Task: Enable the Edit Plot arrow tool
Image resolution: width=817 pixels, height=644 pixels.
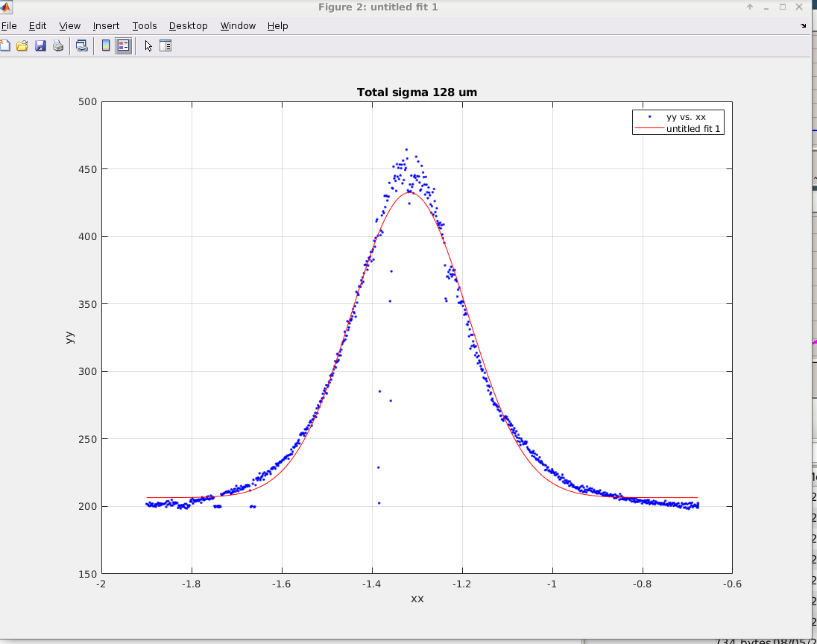Action: coord(148,46)
